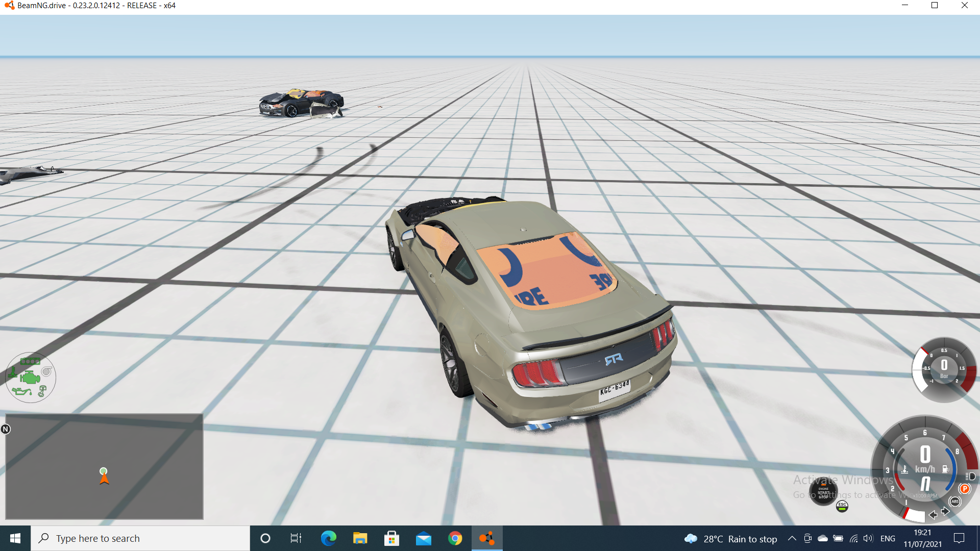
Task: Click the oil can warning icon
Action: click(21, 391)
